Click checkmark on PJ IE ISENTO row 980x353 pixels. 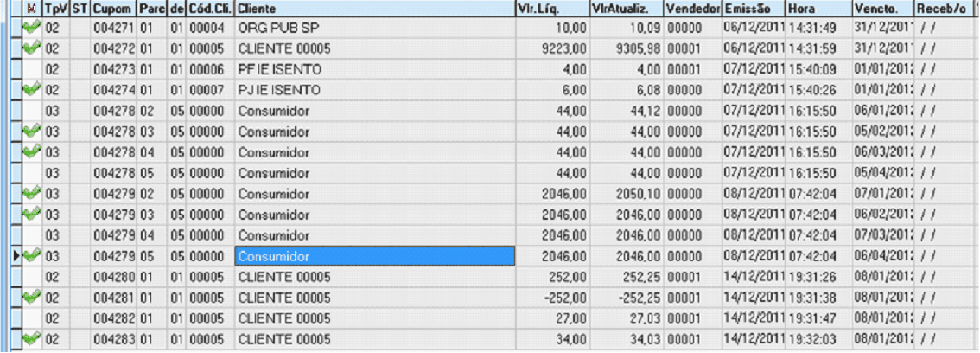[x=30, y=90]
